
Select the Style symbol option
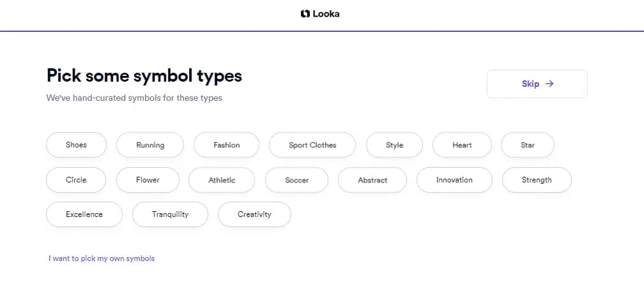[x=394, y=145]
